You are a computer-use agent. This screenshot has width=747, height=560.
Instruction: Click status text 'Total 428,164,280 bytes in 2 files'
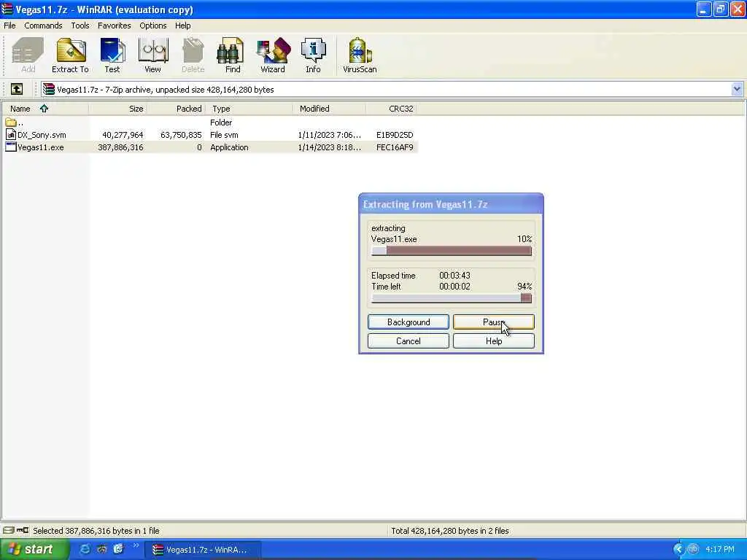tap(449, 531)
